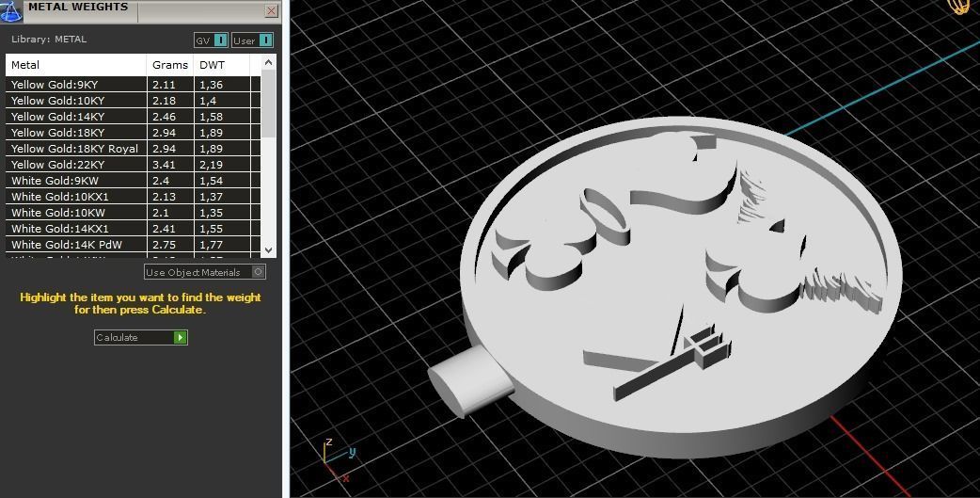Select the Yellow Gold:22KY row
Screen dimensions: 980x498
(134, 165)
